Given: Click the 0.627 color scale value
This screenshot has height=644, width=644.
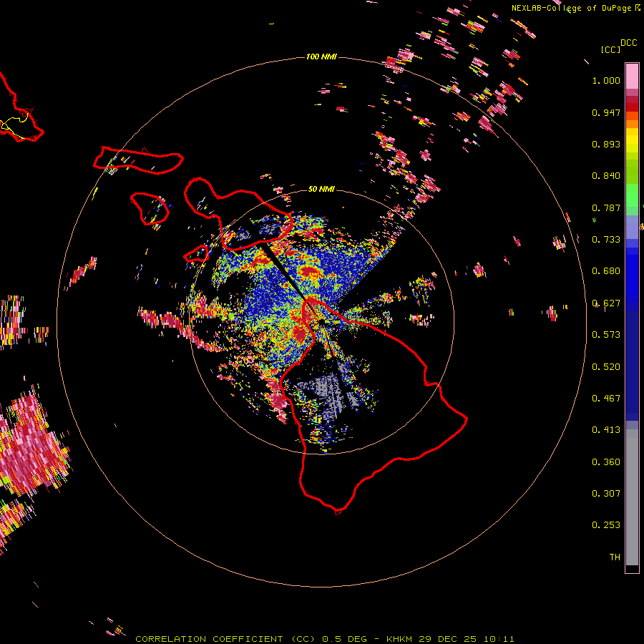Looking at the screenshot, I should [x=606, y=303].
